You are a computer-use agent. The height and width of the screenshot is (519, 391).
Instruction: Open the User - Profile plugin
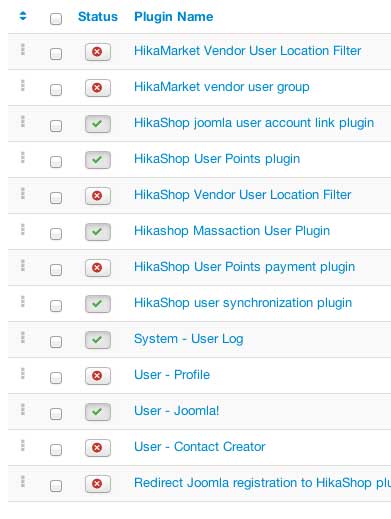(x=172, y=375)
